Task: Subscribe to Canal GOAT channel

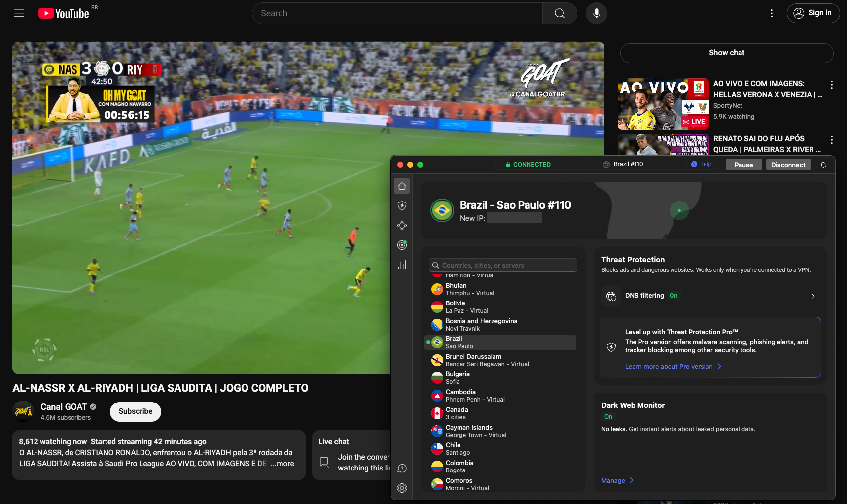Action: click(x=136, y=411)
